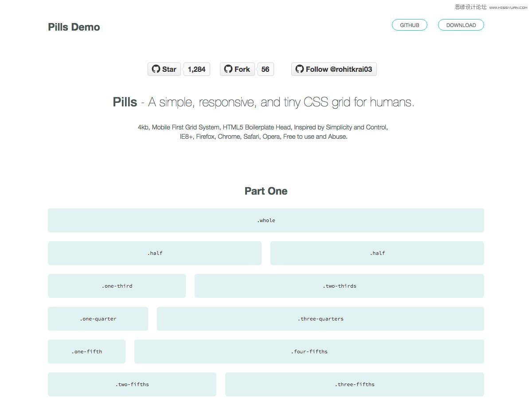This screenshot has height=399, width=532.
Task: Select the .two-thirds grid block
Action: point(339,286)
